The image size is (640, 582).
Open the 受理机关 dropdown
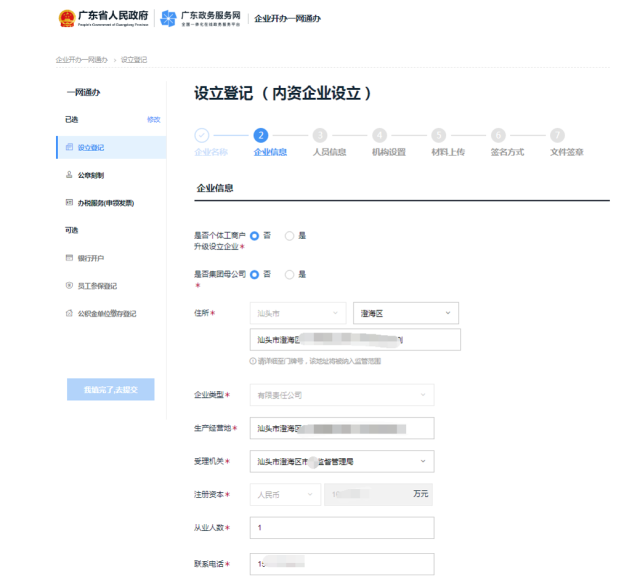342,461
